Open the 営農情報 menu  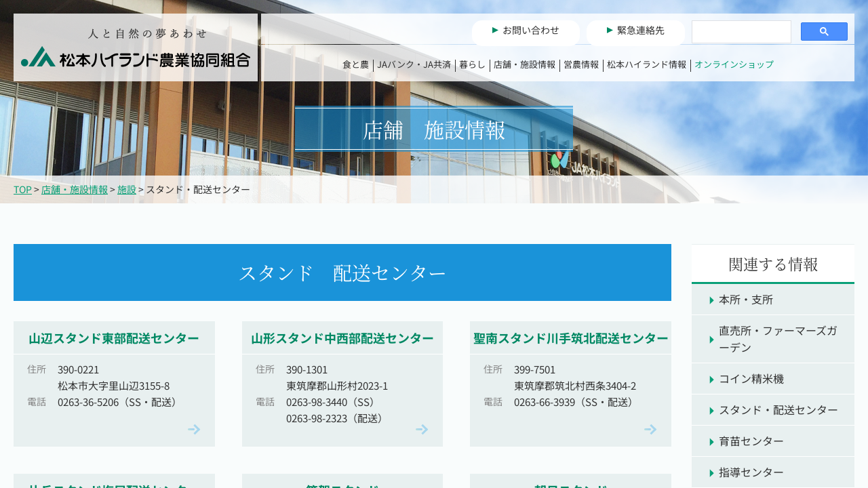[581, 64]
